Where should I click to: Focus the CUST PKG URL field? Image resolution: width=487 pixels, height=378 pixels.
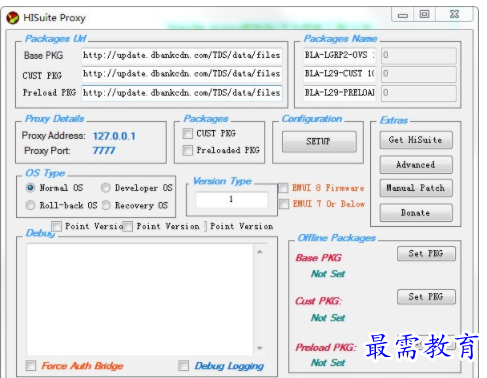pyautogui.click(x=182, y=74)
